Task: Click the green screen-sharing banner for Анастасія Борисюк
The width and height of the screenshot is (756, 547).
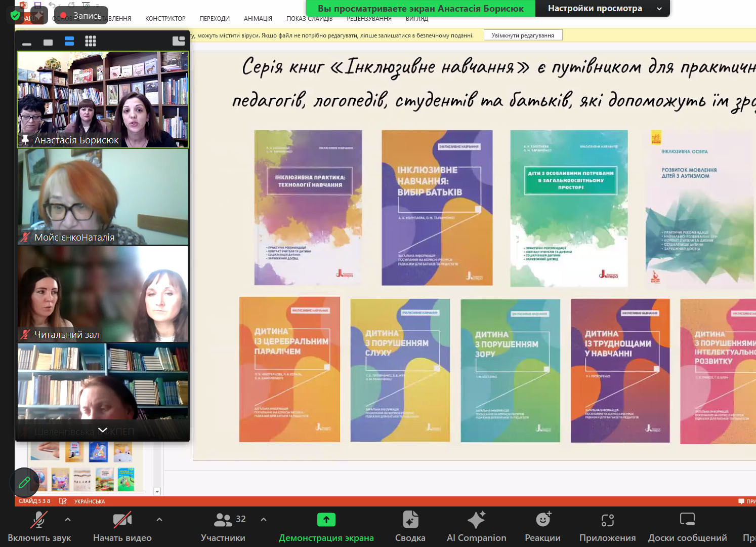Action: [x=421, y=9]
